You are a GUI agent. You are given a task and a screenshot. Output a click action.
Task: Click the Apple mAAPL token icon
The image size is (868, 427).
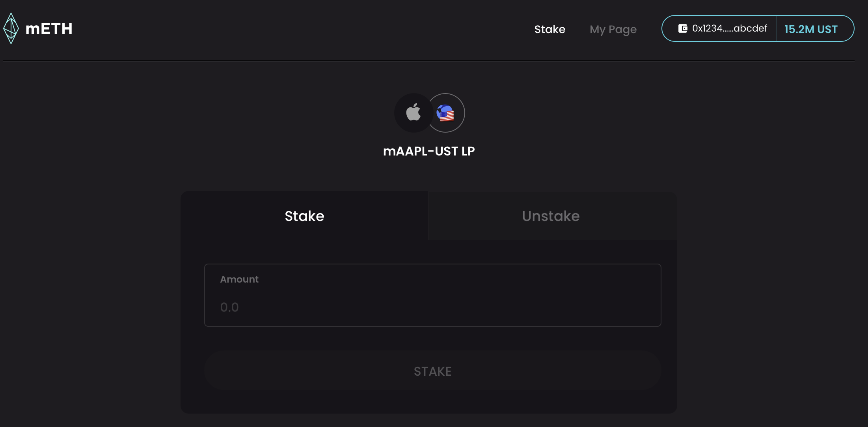coord(414,113)
